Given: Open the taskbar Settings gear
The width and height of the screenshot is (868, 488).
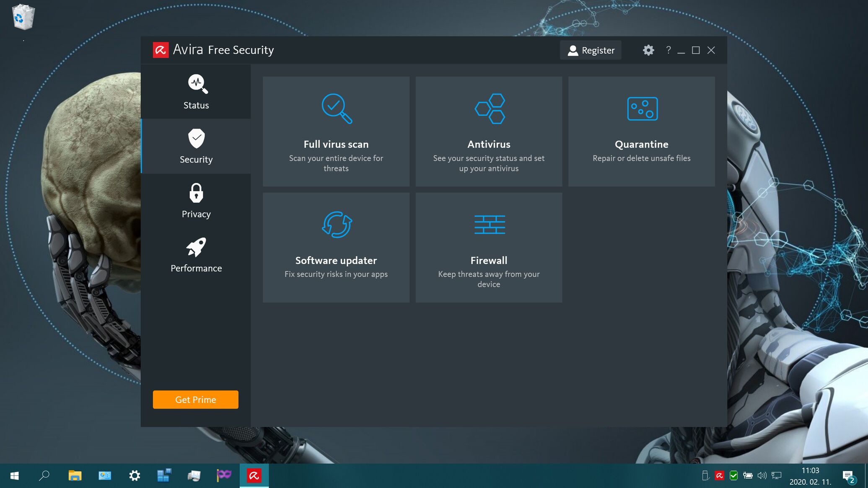Looking at the screenshot, I should pos(135,476).
